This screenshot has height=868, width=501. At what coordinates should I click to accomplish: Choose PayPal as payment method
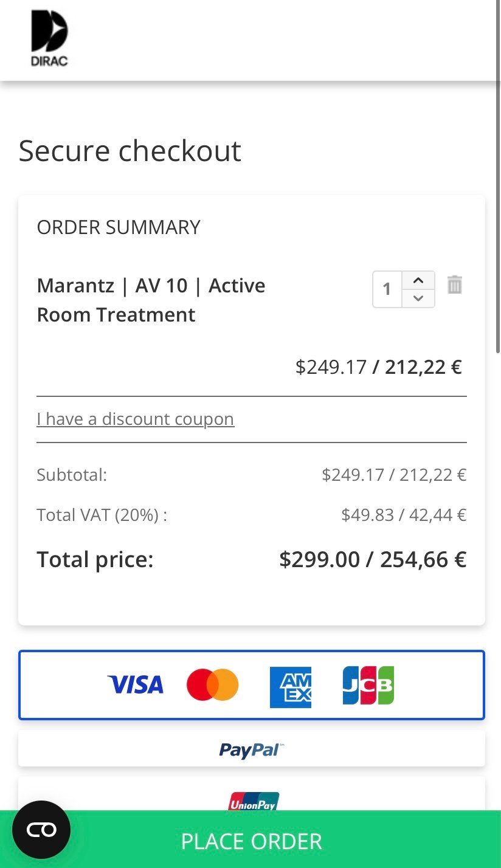252,749
